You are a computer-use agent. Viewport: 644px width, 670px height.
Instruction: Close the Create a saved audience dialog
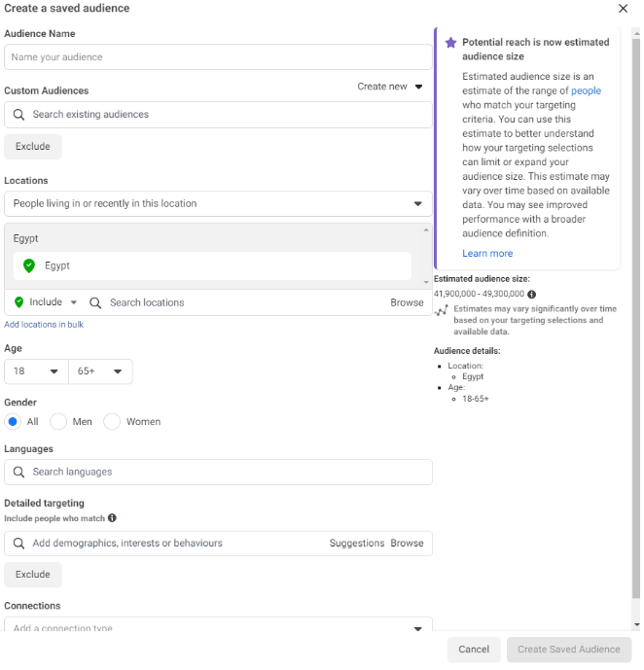624,9
